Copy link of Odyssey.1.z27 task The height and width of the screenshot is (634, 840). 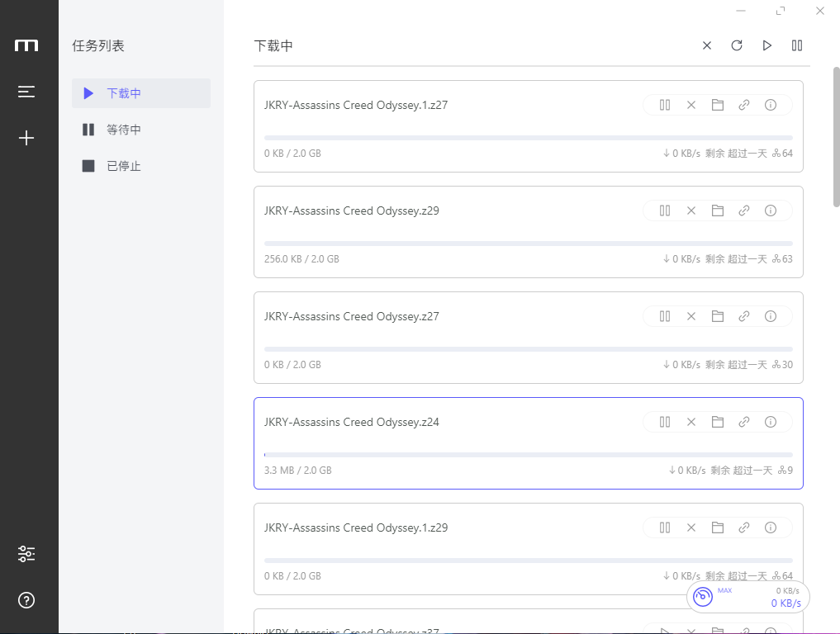tap(744, 105)
